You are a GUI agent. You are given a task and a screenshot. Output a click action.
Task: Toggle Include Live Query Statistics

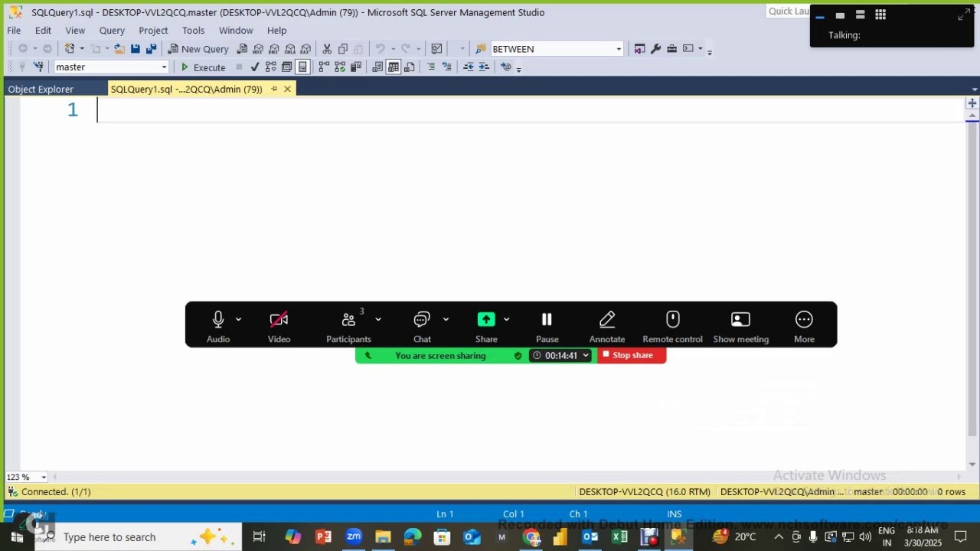tap(340, 67)
